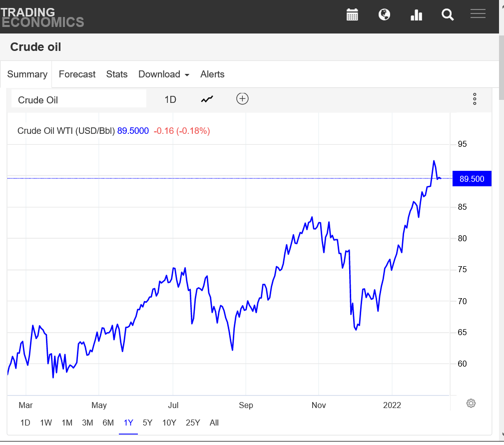Open chart settings gear icon
Image resolution: width=504 pixels, height=445 pixels.
pos(471,403)
